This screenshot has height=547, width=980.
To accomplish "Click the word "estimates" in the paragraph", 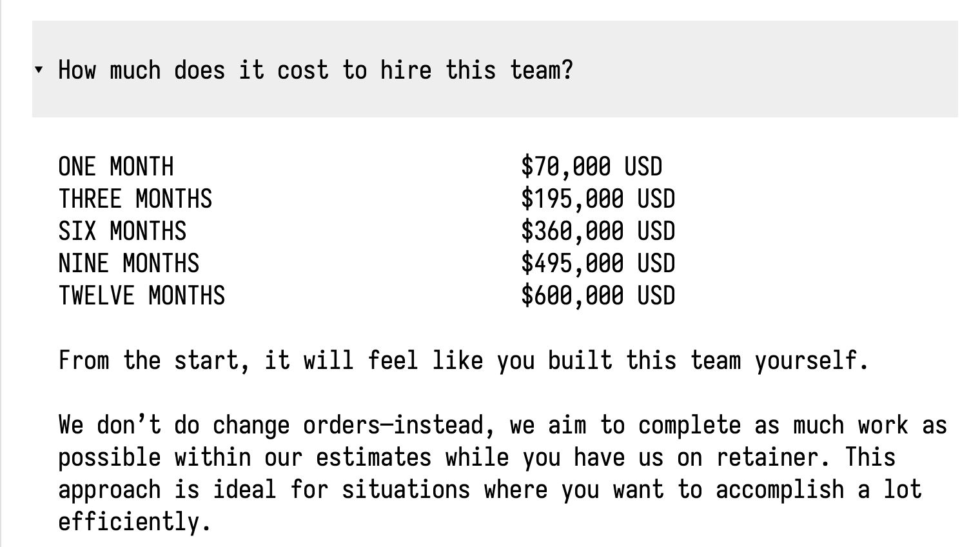I will pyautogui.click(x=373, y=457).
